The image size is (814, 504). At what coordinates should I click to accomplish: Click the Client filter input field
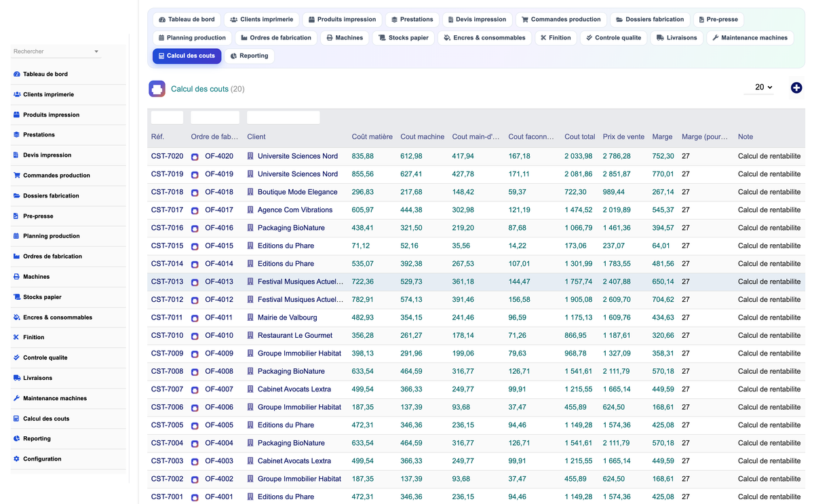point(284,117)
